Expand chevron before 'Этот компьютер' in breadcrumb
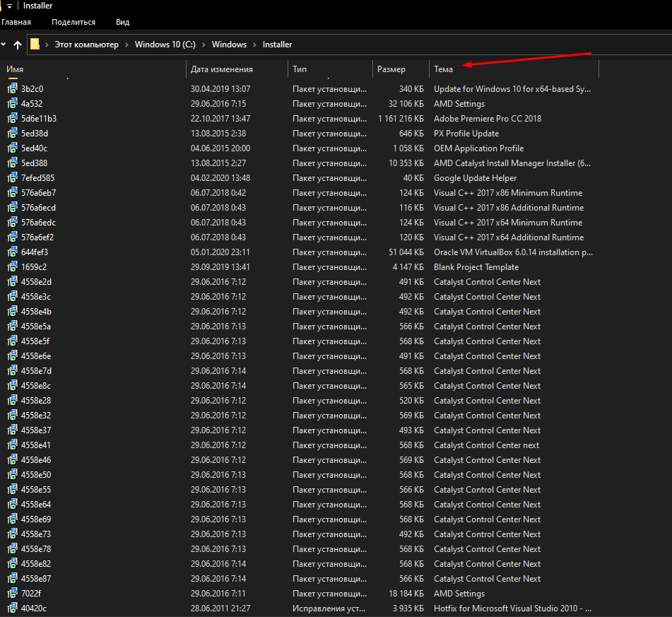This screenshot has width=672, height=617. point(47,45)
